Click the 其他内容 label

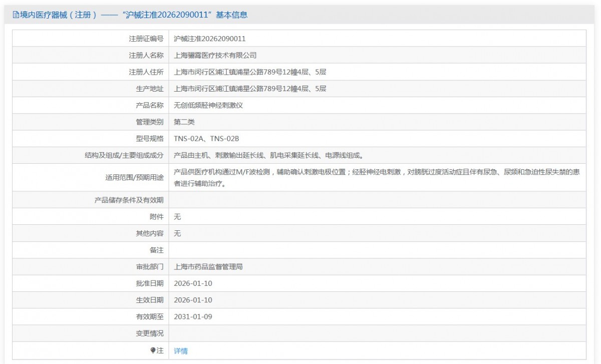pyautogui.click(x=150, y=233)
